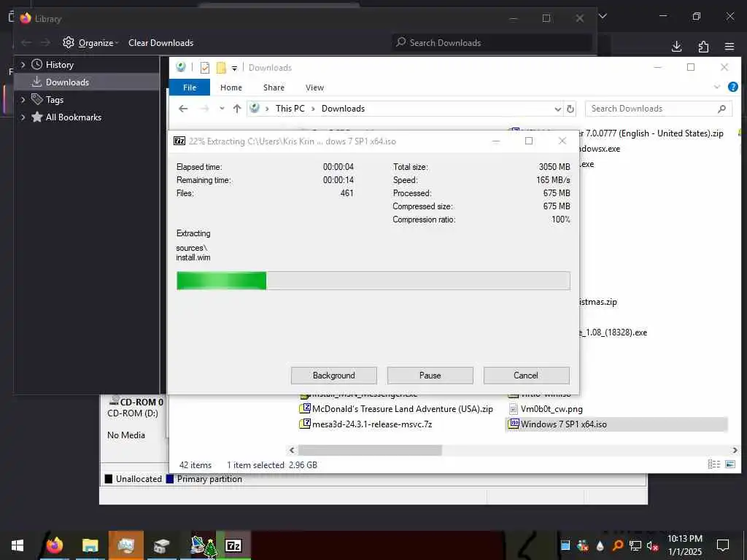Click Clear Downloads in Library
Screen dimensions: 747x560
point(160,43)
